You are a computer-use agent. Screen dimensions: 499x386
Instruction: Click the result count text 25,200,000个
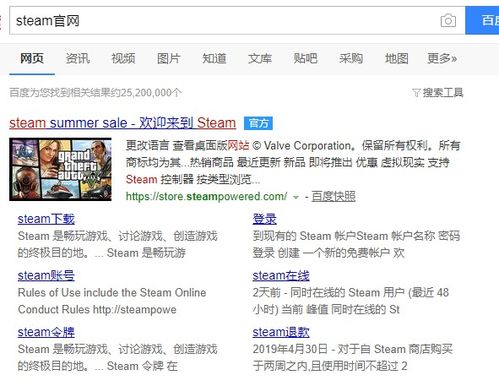point(151,92)
